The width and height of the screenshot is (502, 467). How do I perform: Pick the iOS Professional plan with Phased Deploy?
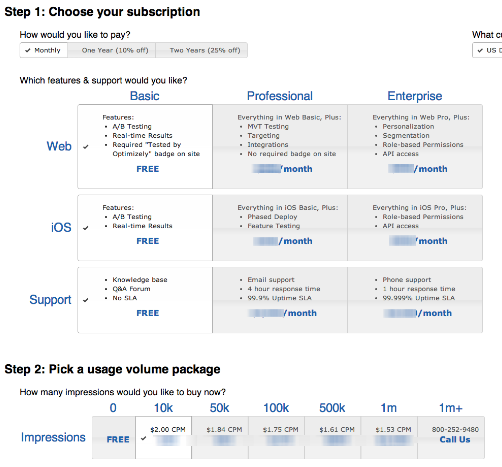(280, 228)
